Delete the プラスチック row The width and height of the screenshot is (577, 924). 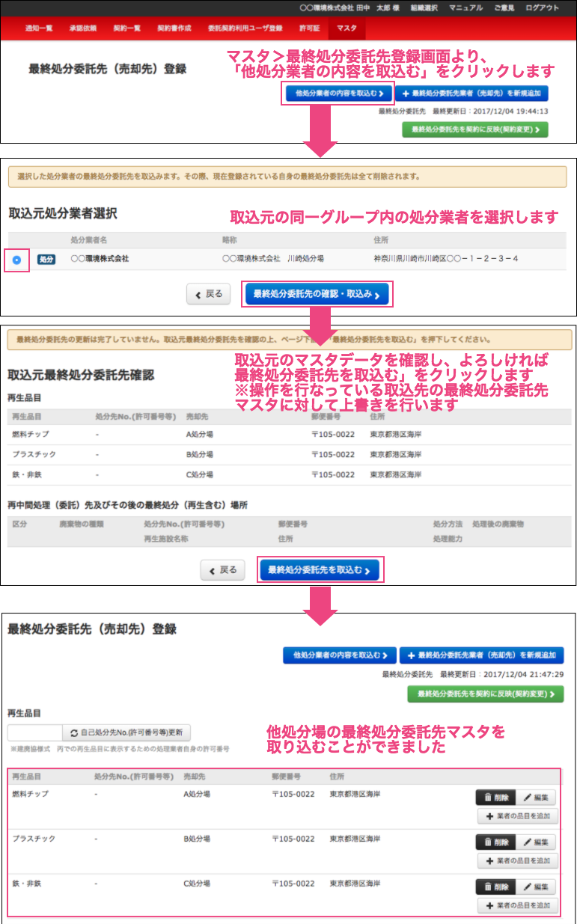(x=495, y=842)
